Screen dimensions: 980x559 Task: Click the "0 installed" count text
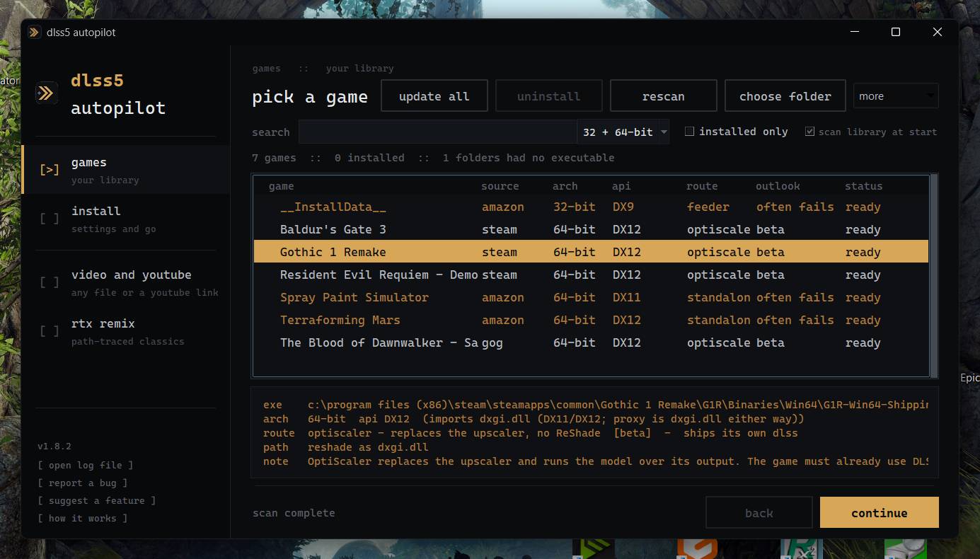coord(369,158)
